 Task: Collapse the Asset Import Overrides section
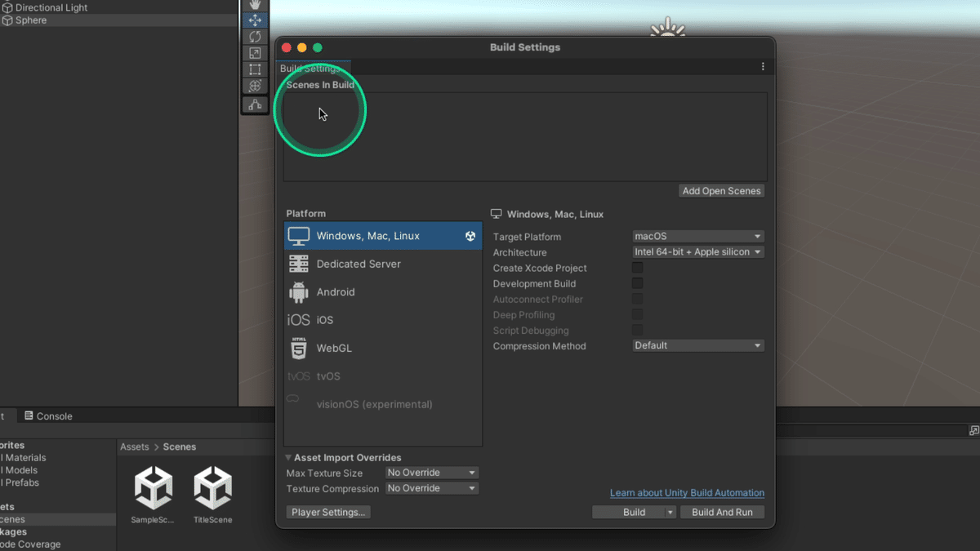(x=288, y=458)
